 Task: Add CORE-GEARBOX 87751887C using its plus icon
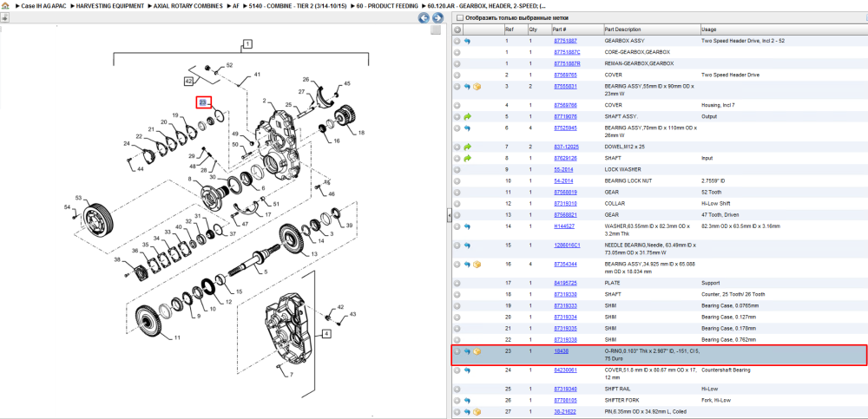[457, 52]
